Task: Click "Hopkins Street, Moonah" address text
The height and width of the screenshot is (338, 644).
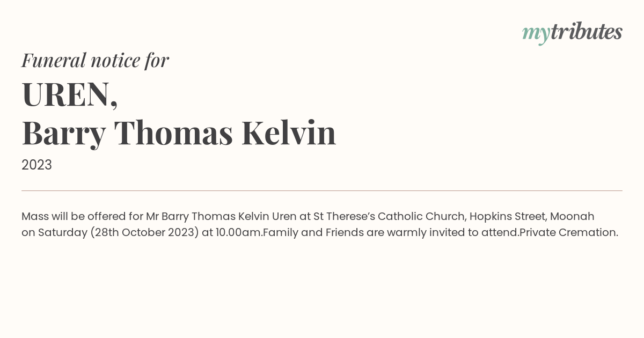Action: pyautogui.click(x=532, y=217)
